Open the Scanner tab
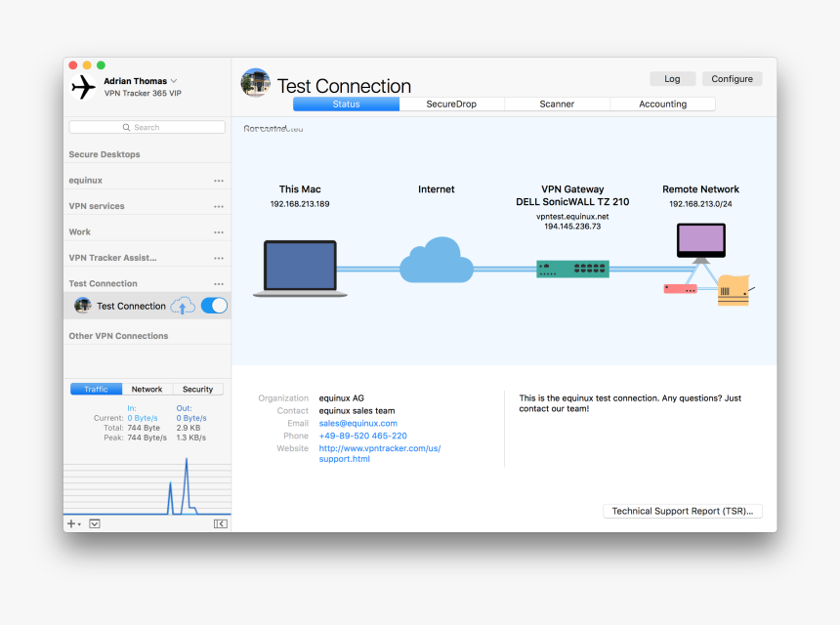840x625 pixels. coord(557,104)
